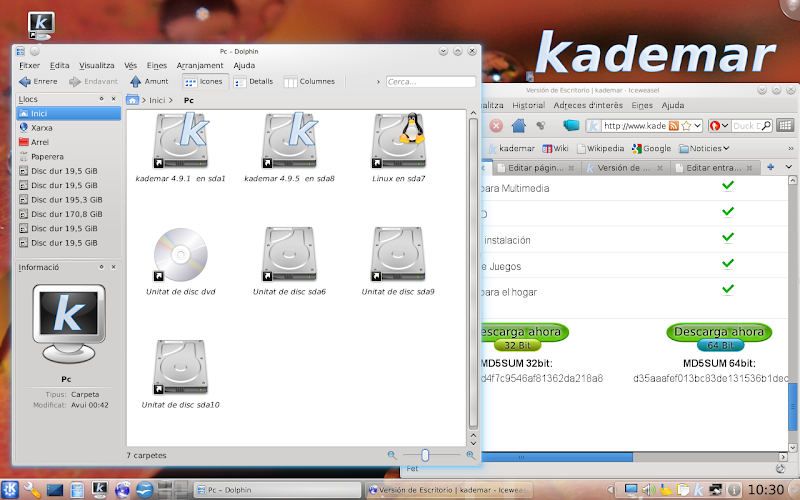Click the Iceweasel horizontal scrollbar
The height and width of the screenshot is (500, 800).
(x=557, y=457)
